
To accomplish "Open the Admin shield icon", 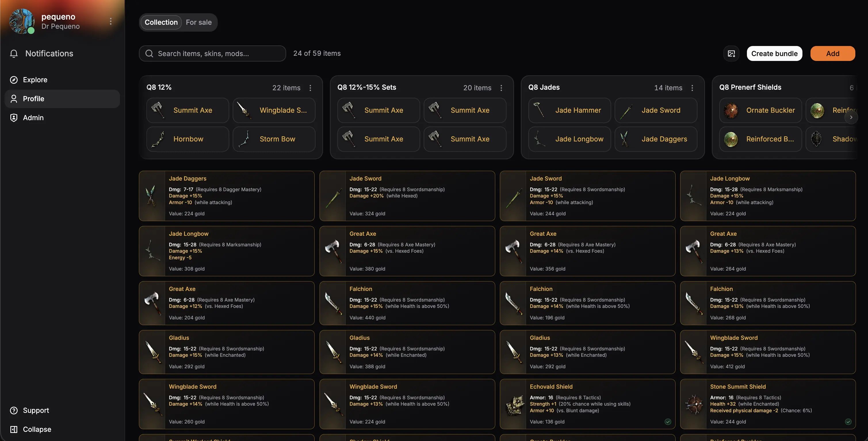I will coord(14,118).
